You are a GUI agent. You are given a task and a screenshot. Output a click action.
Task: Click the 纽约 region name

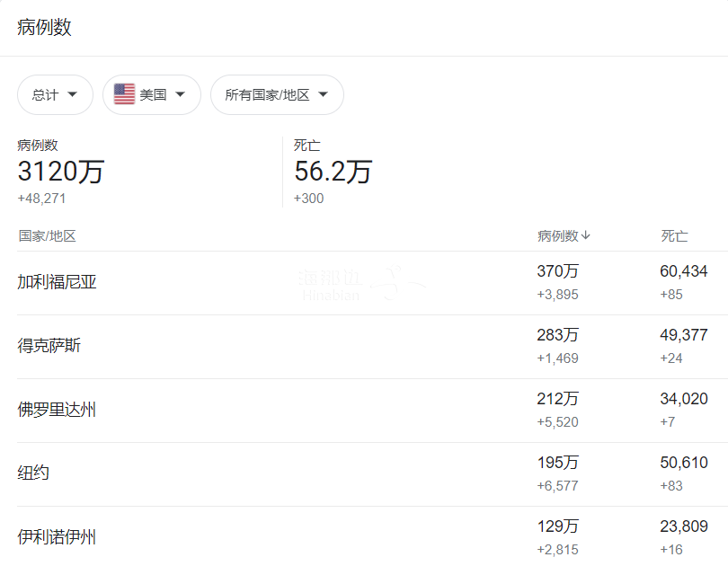click(x=33, y=473)
